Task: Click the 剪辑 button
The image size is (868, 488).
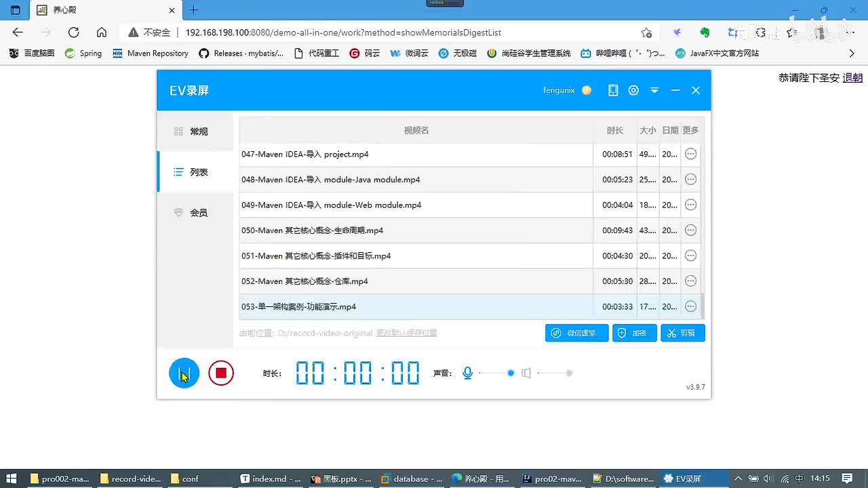Action: click(x=683, y=333)
